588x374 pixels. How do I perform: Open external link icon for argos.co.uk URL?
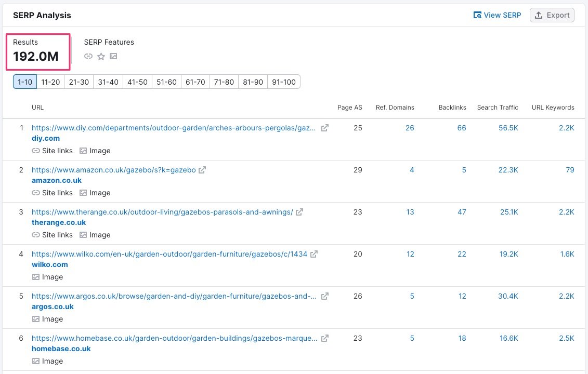click(x=325, y=296)
